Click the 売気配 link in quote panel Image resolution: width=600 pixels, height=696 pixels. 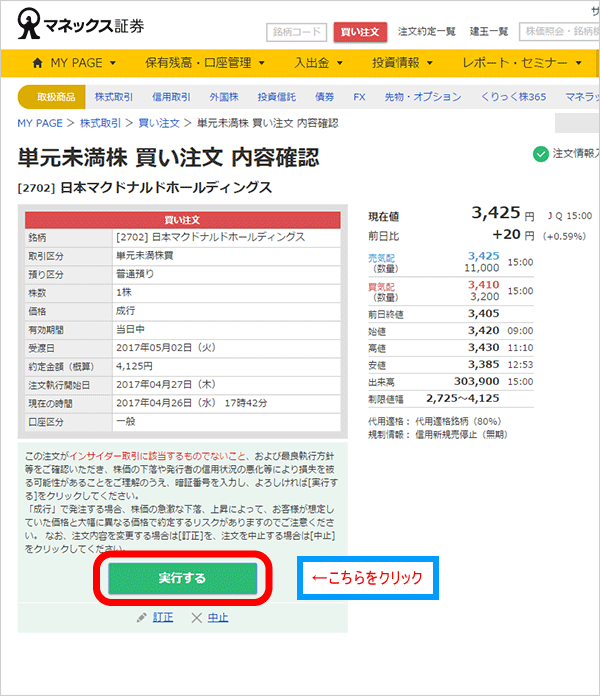[x=381, y=258]
